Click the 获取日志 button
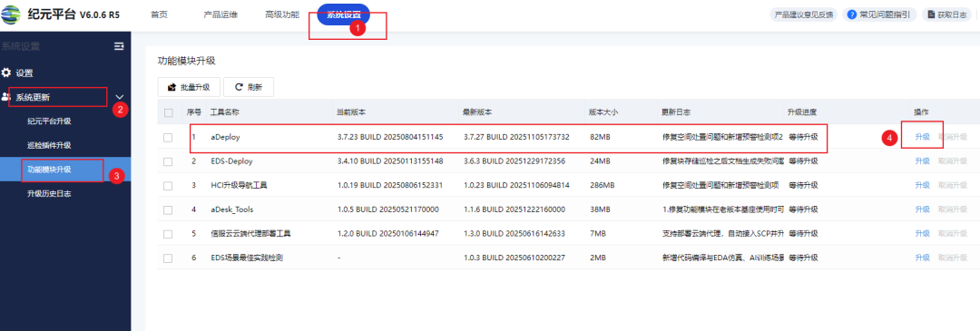980x331 pixels. tap(946, 15)
